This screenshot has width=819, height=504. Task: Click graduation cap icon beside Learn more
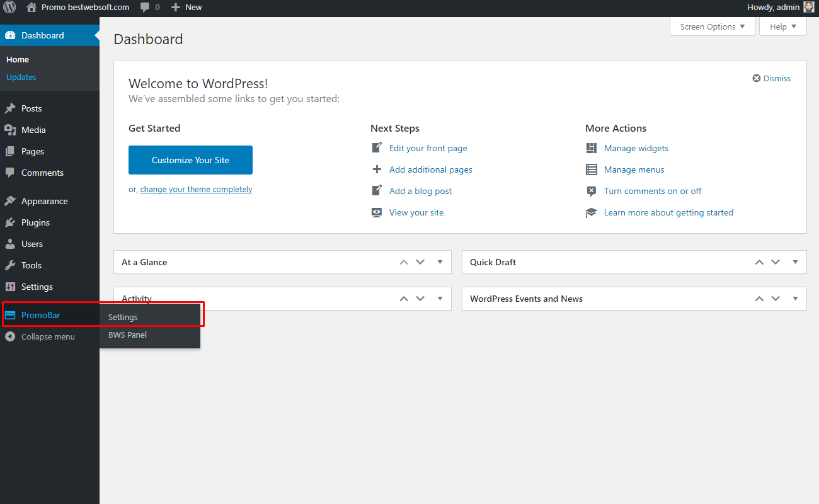point(591,212)
